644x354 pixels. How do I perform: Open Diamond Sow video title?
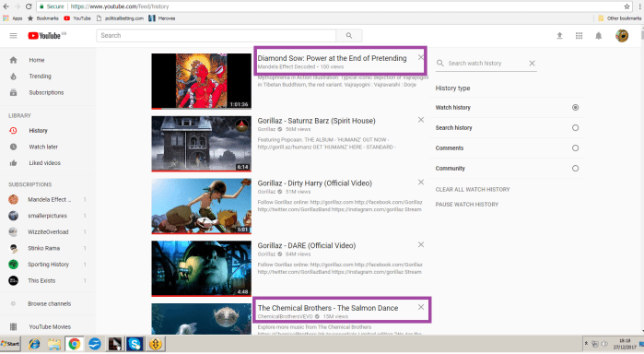point(332,58)
